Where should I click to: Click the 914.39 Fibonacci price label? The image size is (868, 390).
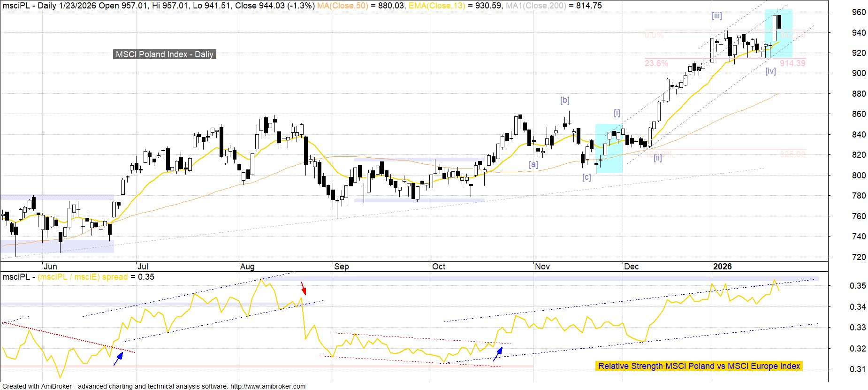792,63
